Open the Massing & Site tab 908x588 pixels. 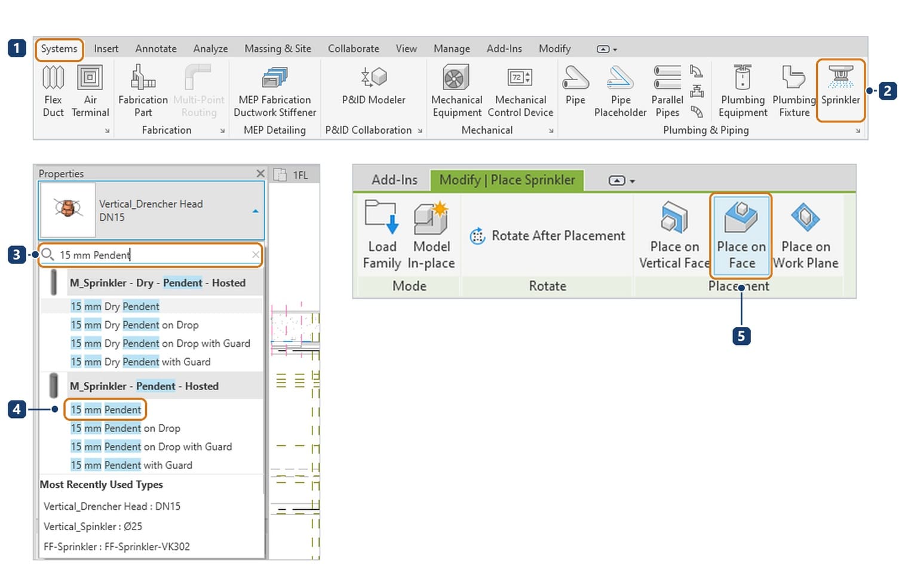point(278,49)
